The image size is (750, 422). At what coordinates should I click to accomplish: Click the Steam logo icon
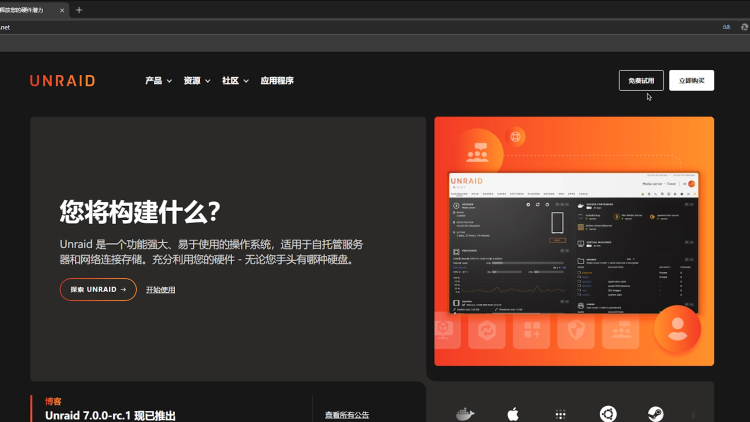[655, 414]
